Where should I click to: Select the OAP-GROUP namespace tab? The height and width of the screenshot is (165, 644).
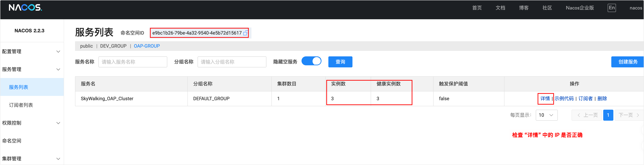click(147, 46)
